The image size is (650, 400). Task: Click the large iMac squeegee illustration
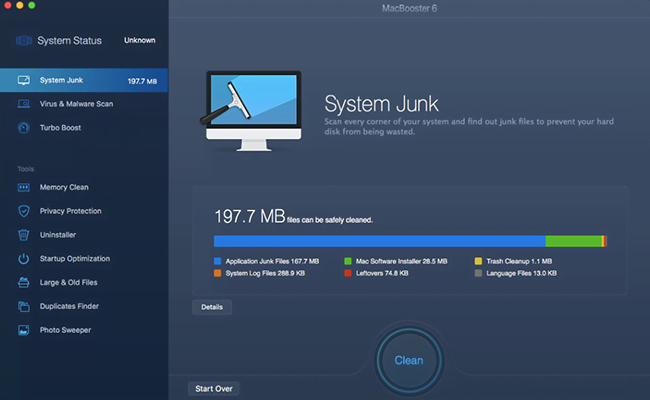tap(251, 111)
